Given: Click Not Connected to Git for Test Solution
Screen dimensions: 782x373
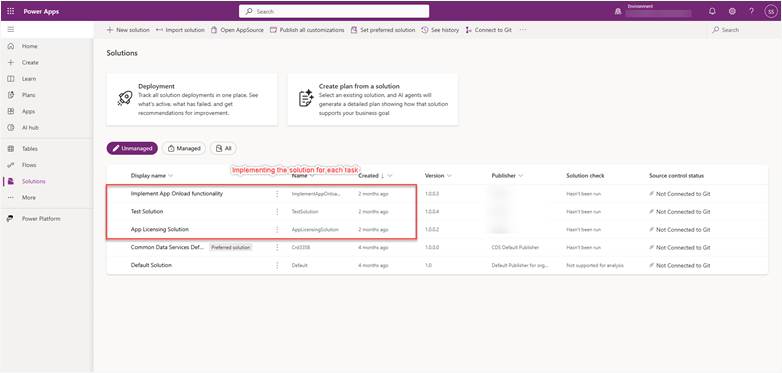Looking at the screenshot, I should click(680, 212).
